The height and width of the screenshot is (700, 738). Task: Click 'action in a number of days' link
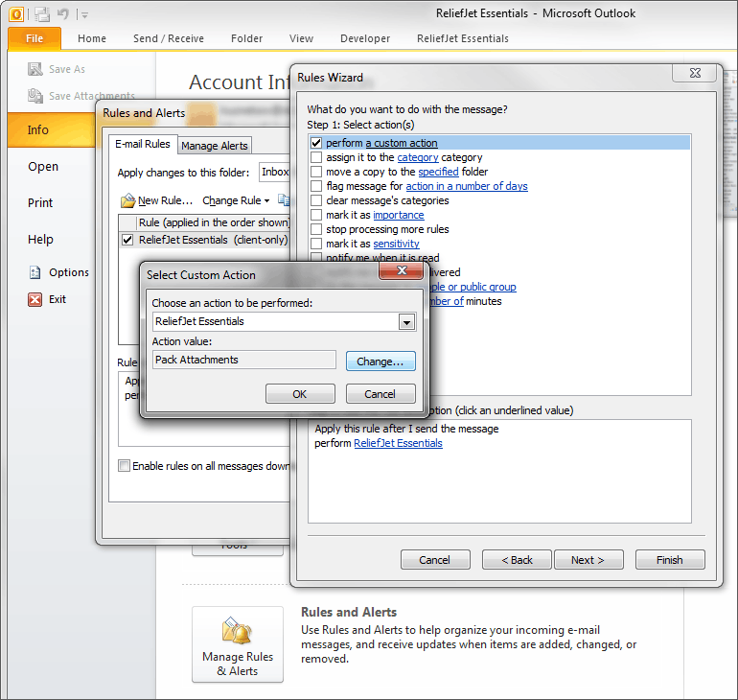pos(467,186)
